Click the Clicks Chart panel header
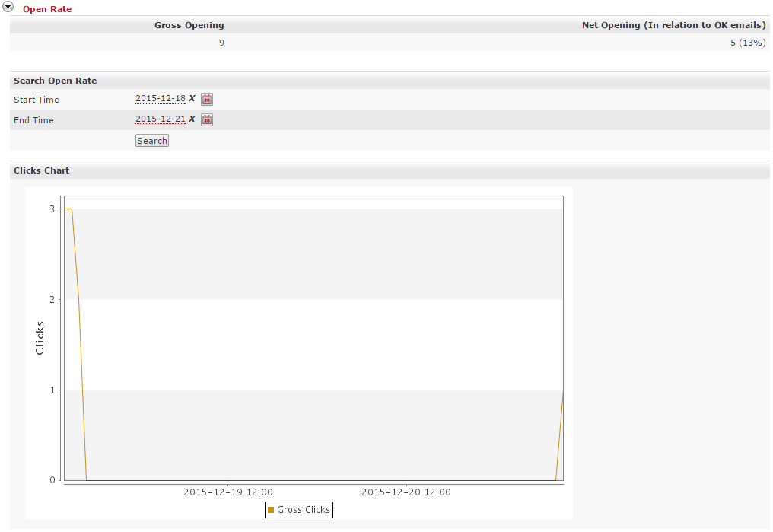This screenshot has width=773, height=532. tap(41, 170)
